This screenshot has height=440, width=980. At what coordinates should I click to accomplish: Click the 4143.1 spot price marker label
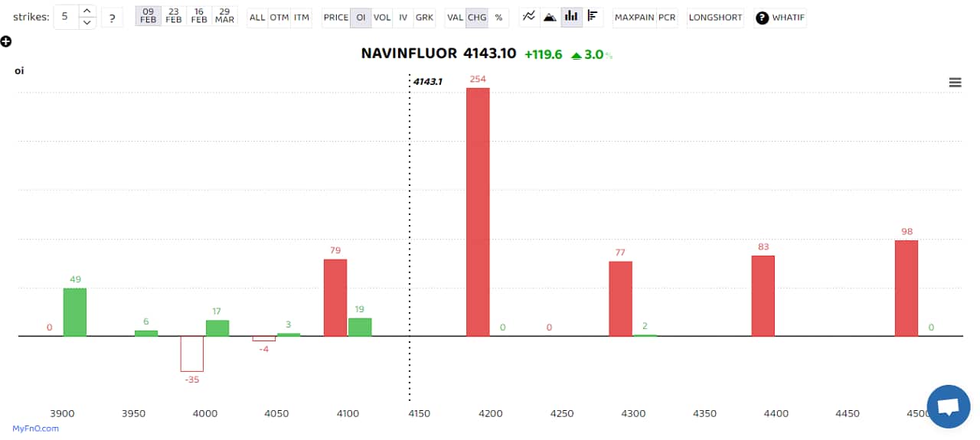tap(428, 81)
